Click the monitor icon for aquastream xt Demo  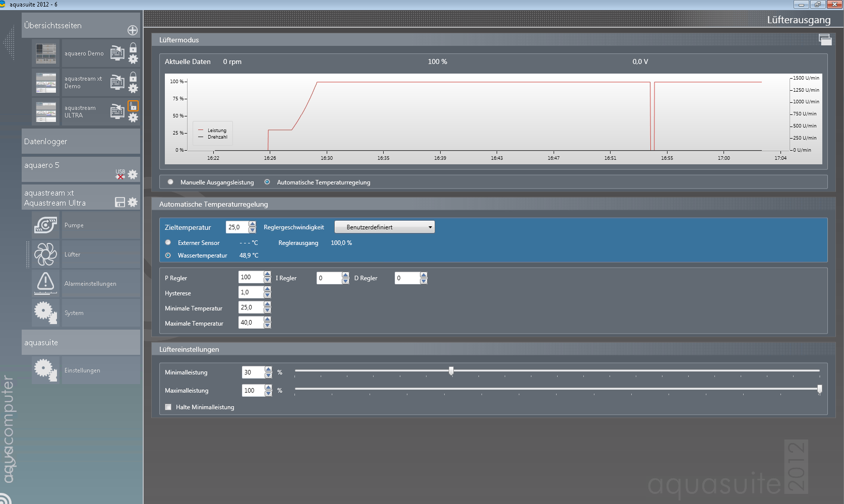[117, 82]
